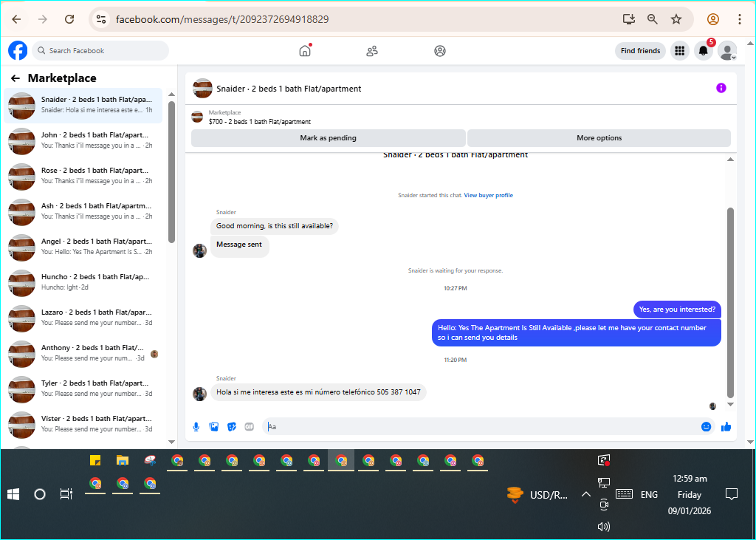This screenshot has width=756, height=540.
Task: Click browser back arrow
Action: [16, 19]
